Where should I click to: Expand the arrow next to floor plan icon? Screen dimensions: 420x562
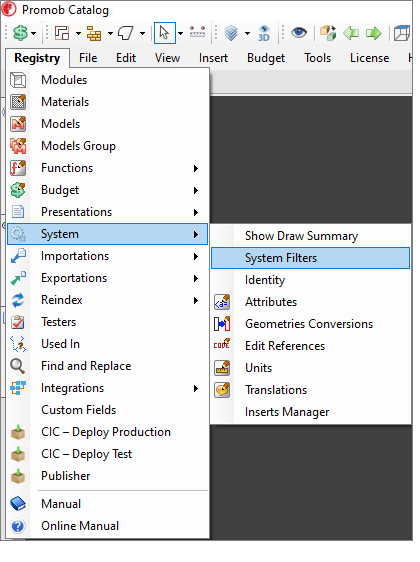[78, 34]
